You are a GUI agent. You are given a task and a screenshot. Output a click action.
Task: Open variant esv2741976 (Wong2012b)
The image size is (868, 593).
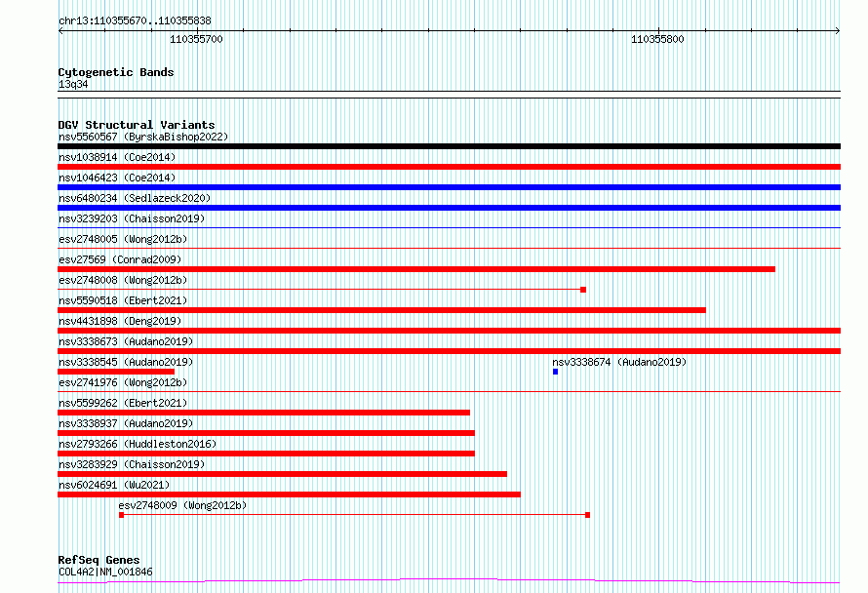pos(123,382)
